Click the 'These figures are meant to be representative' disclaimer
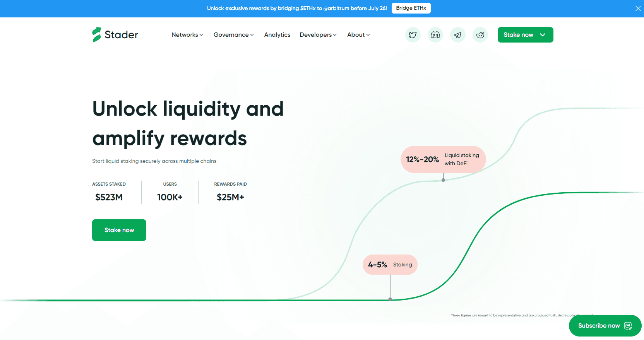Viewport: 644px width, 340px height. point(522,315)
